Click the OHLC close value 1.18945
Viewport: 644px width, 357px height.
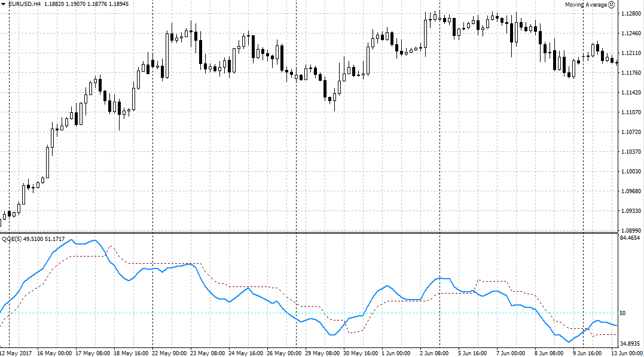pyautogui.click(x=117, y=4)
